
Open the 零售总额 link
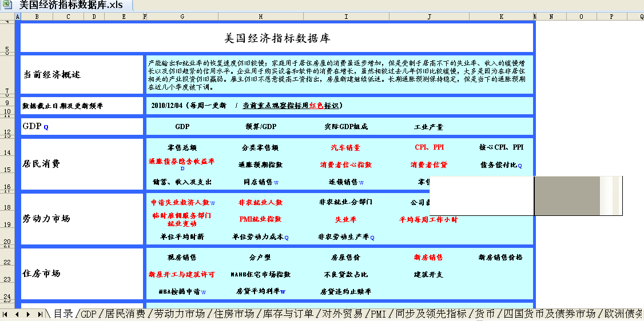pyautogui.click(x=182, y=147)
